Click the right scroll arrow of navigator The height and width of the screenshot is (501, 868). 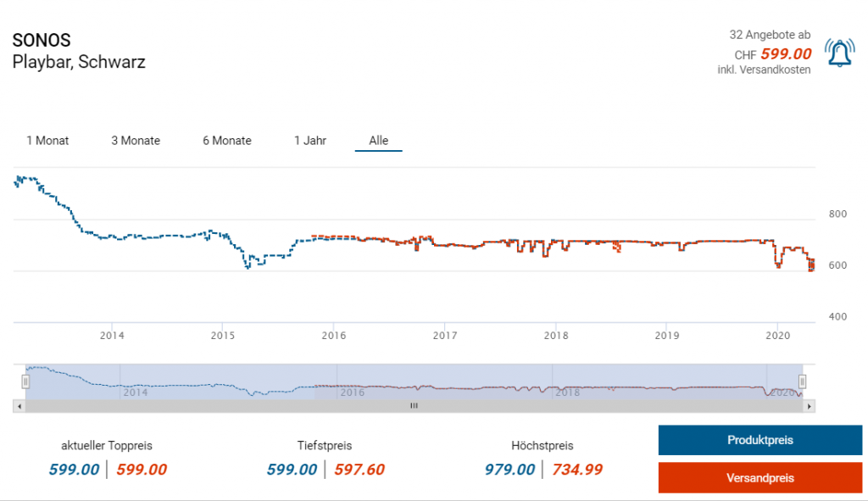pyautogui.click(x=810, y=406)
